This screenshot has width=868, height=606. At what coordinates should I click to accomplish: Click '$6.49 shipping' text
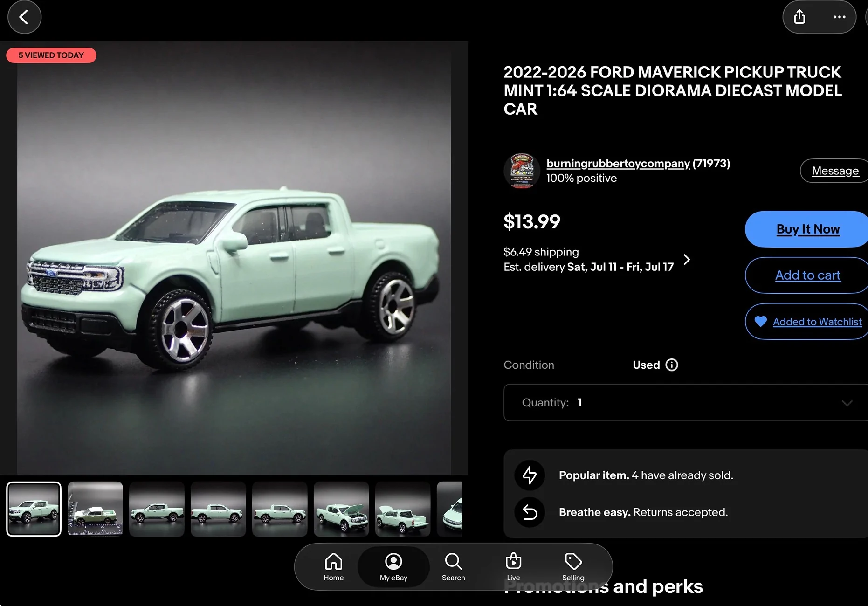[x=541, y=252]
